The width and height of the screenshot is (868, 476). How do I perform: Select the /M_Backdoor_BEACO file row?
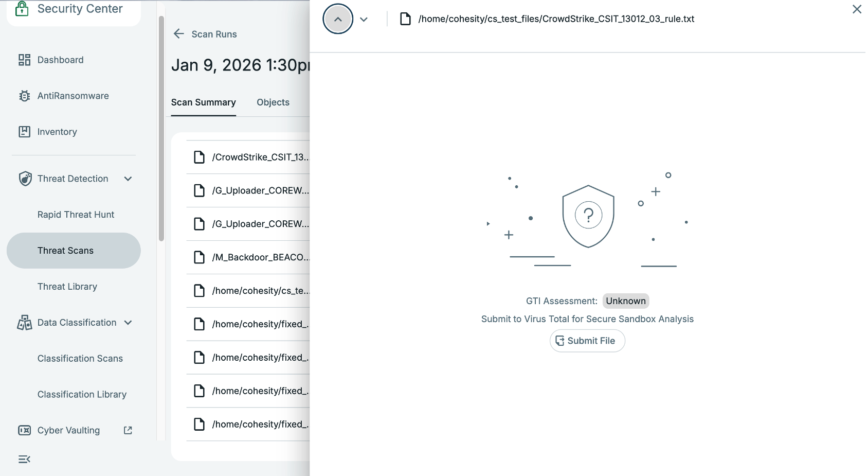point(252,257)
